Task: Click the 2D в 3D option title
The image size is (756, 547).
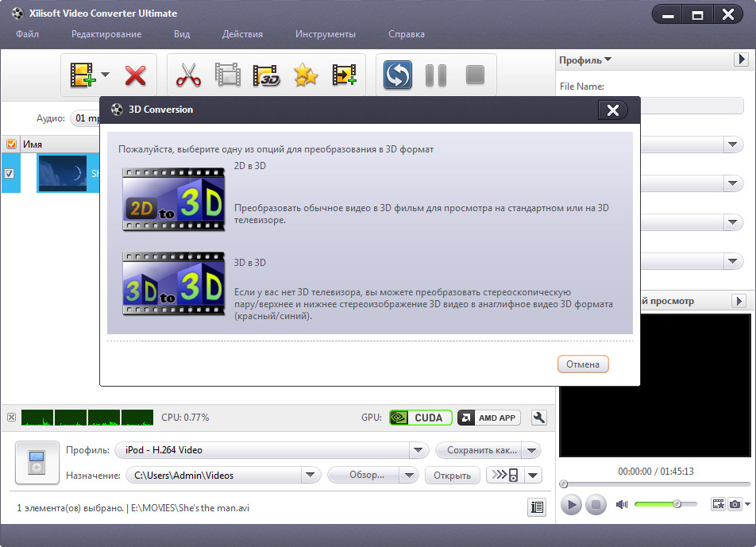Action: [249, 166]
